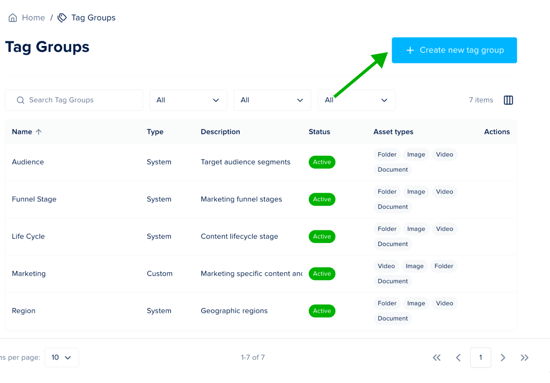Click the Status column header
The width and height of the screenshot is (550, 383).
click(x=319, y=132)
